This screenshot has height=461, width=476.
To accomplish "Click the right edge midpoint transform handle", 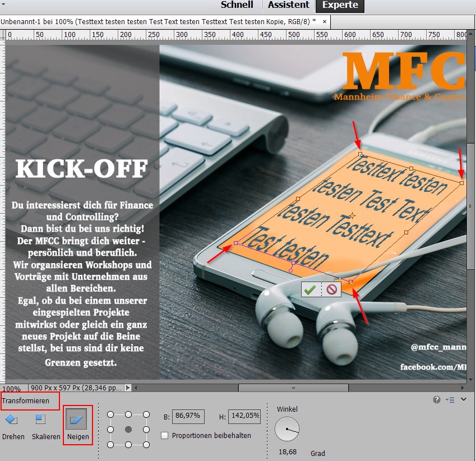I will pos(406,232).
